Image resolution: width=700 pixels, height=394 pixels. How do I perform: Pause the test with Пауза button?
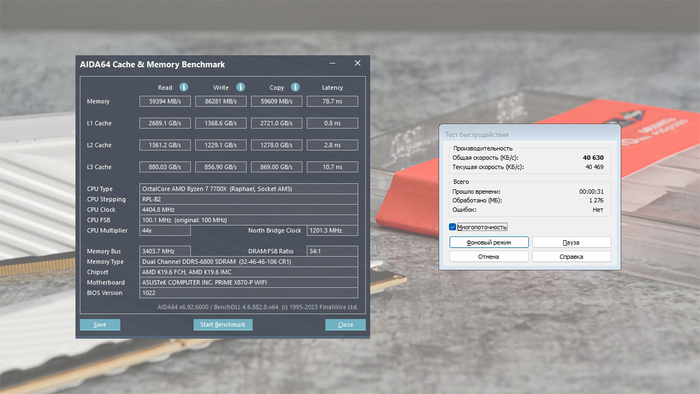[x=571, y=242]
